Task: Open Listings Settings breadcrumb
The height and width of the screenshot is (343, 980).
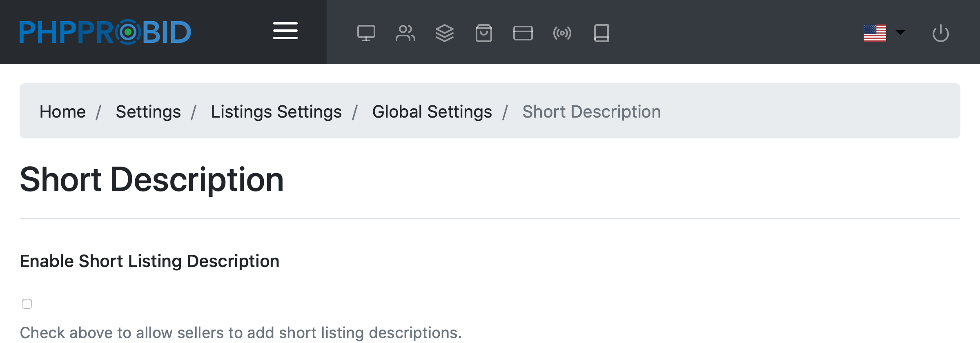Action: (x=276, y=111)
